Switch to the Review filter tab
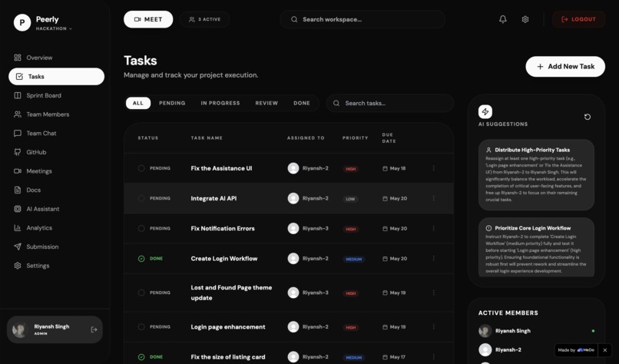This screenshot has height=364, width=619. point(266,103)
